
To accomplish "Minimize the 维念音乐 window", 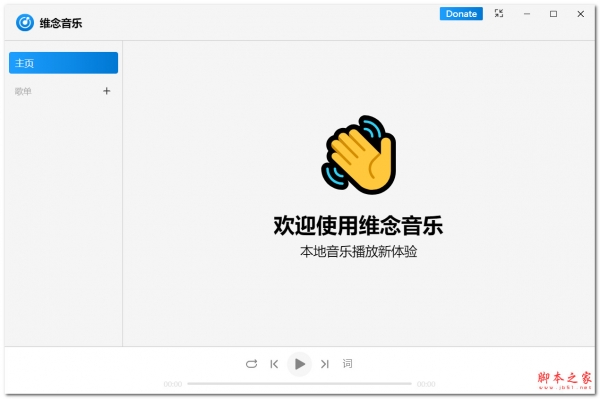I will [527, 14].
